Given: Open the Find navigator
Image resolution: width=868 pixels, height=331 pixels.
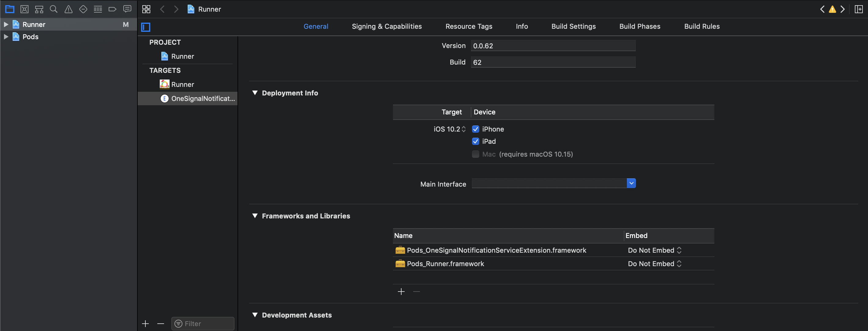Looking at the screenshot, I should point(54,9).
